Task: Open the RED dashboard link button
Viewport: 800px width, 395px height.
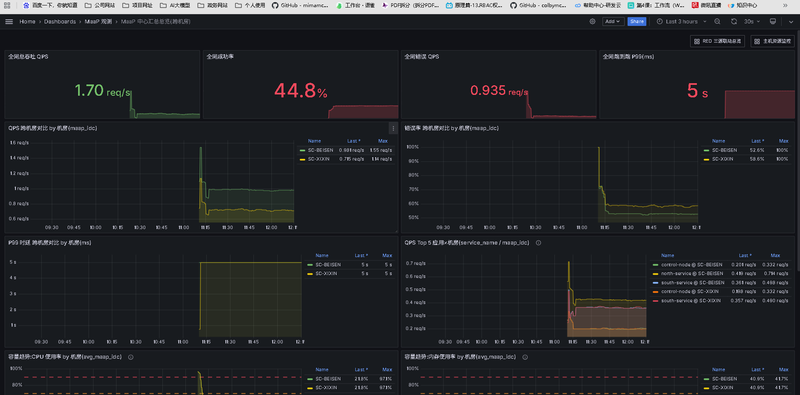Action: (717, 41)
